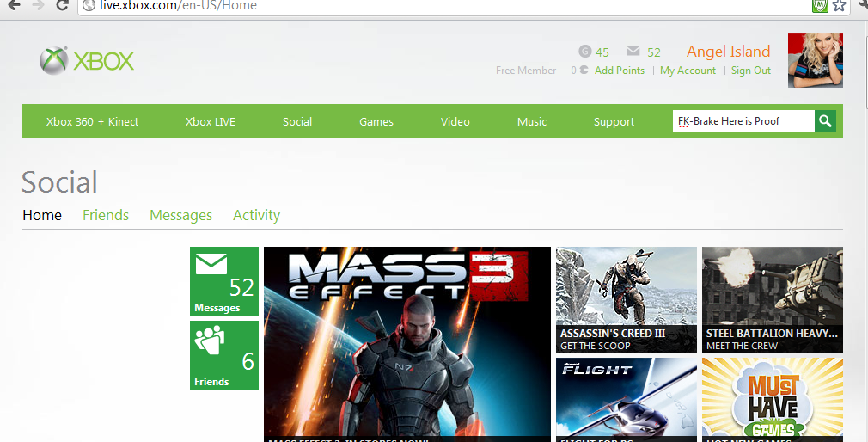Click the Add Points link

(620, 71)
